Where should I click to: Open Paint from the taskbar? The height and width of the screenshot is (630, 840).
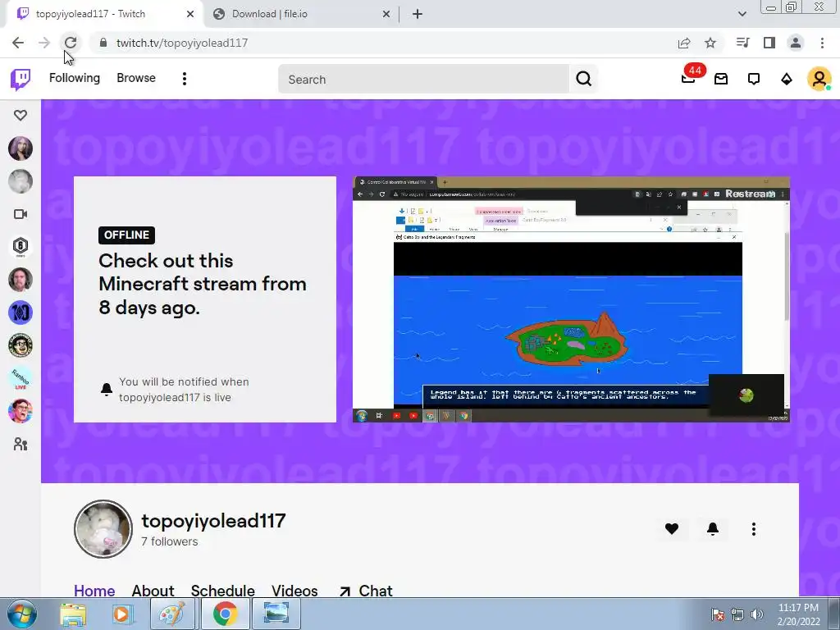171,614
